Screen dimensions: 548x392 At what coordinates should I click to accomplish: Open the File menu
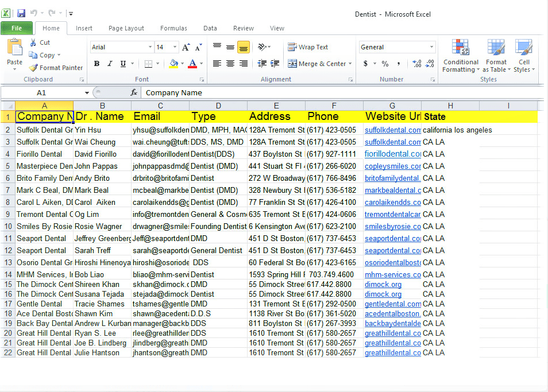coord(17,28)
